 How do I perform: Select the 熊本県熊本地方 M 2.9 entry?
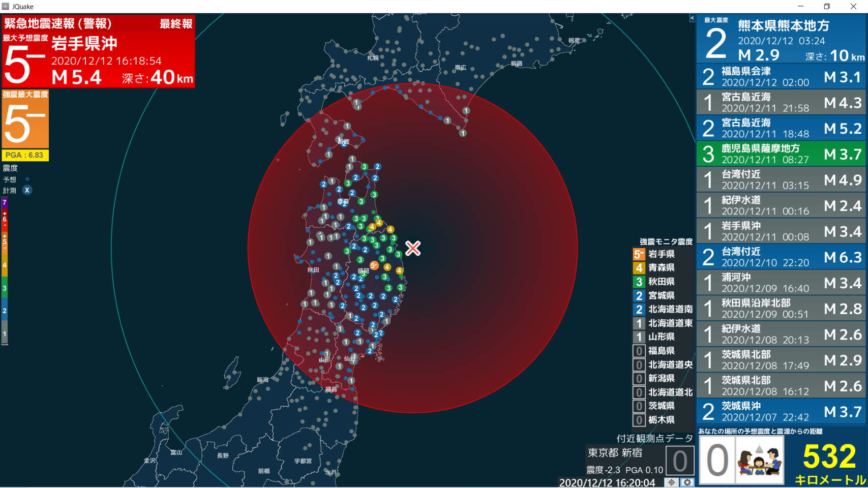point(782,39)
